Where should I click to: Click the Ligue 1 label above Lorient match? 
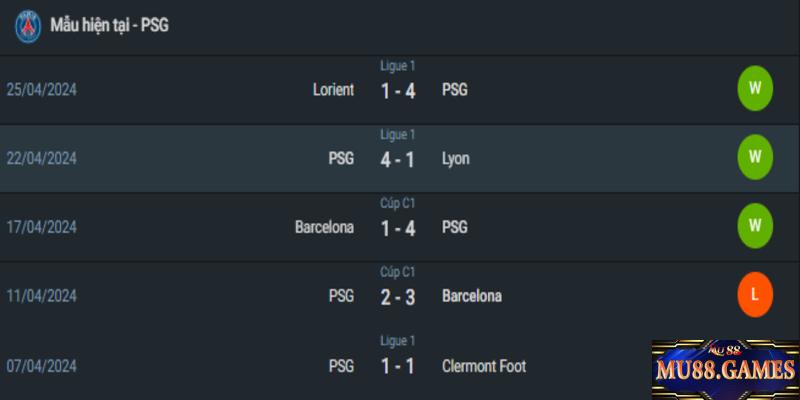coord(397,66)
